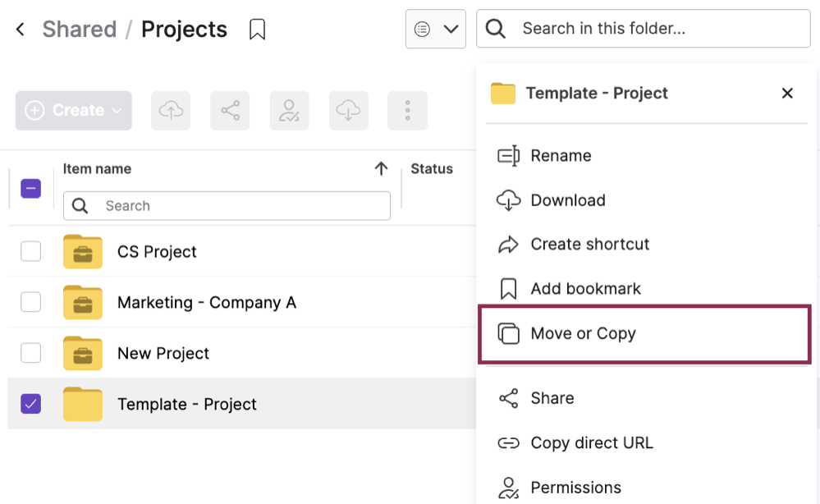Select the Marketing - Company A checkbox

pos(30,302)
